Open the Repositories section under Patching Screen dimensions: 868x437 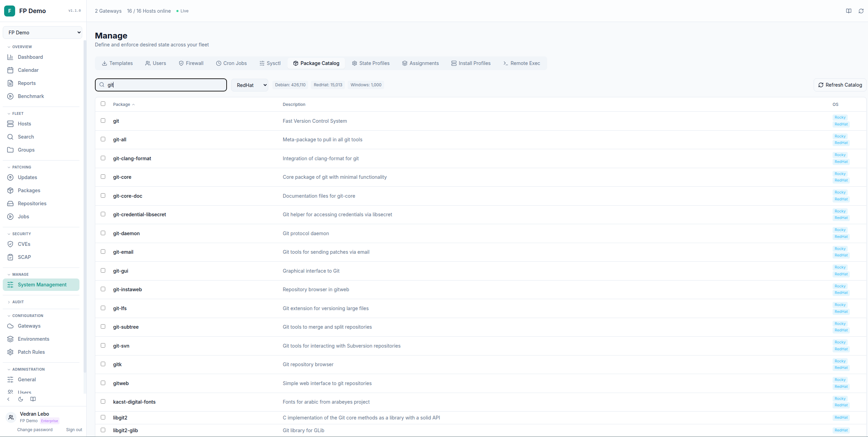tap(32, 203)
